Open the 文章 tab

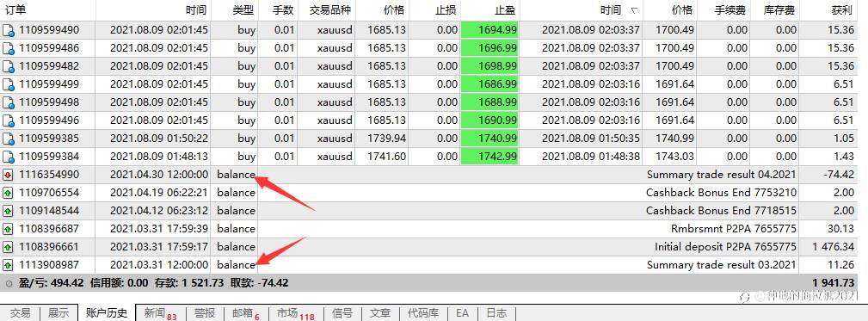point(379,313)
